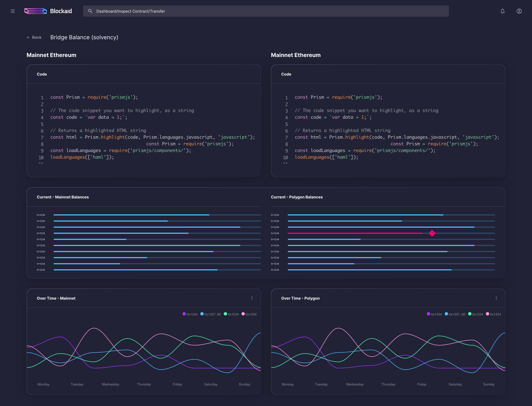Image resolution: width=532 pixels, height=406 pixels.
Task: Click the Back link
Action: pyautogui.click(x=37, y=37)
